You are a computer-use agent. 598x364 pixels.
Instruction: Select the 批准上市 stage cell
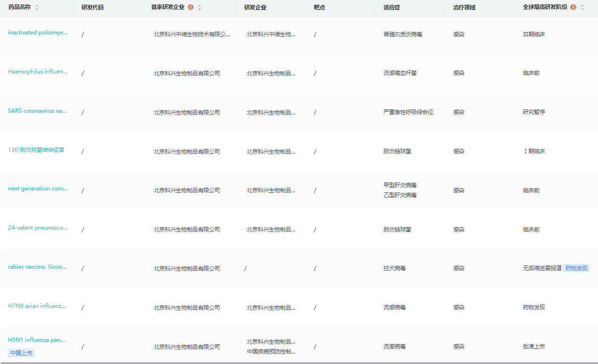point(534,347)
